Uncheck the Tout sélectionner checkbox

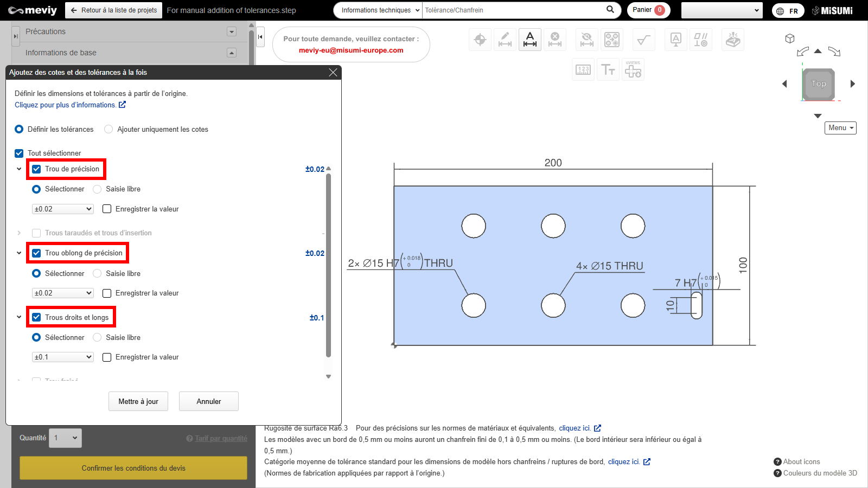19,153
